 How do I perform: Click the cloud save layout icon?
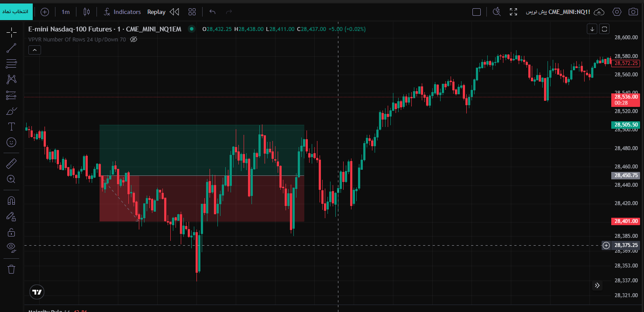[x=599, y=12]
